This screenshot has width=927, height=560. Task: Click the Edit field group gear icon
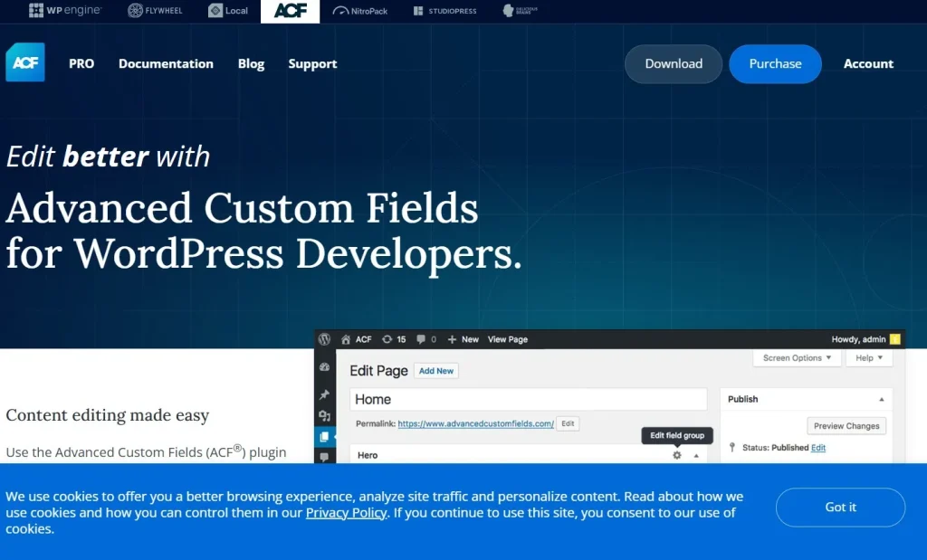point(677,455)
